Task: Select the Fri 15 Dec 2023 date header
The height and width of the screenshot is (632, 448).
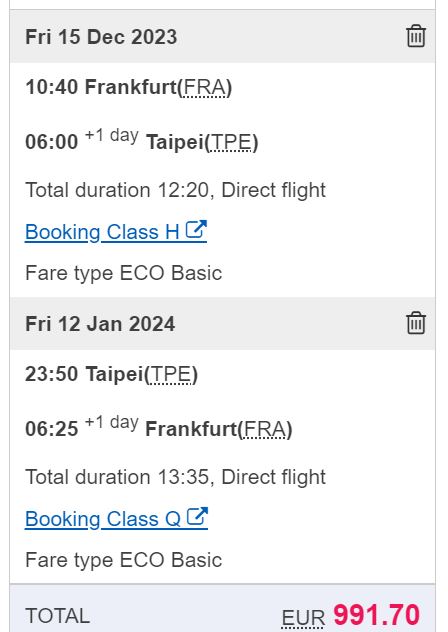Action: click(x=101, y=37)
